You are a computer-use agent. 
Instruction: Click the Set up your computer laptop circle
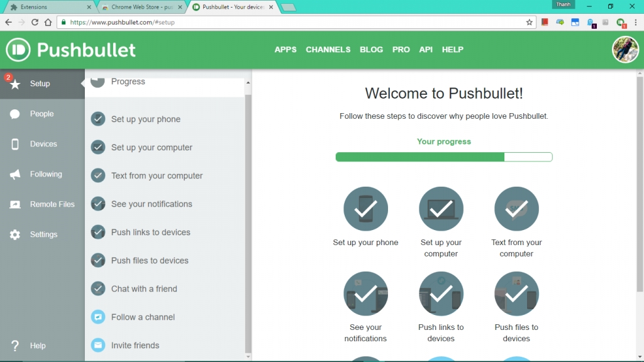(x=441, y=209)
